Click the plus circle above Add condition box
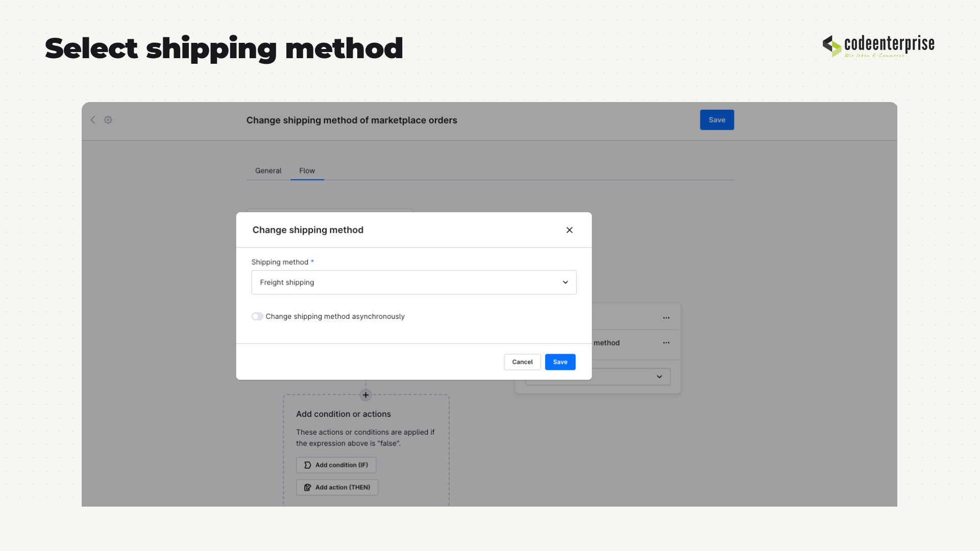980x551 pixels. click(x=365, y=395)
